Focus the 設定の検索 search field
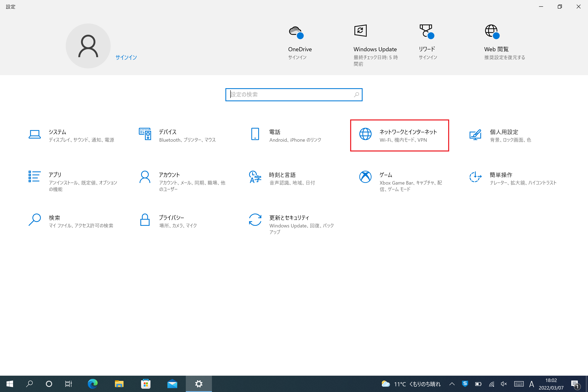Viewport: 588px width, 392px height. [x=294, y=95]
